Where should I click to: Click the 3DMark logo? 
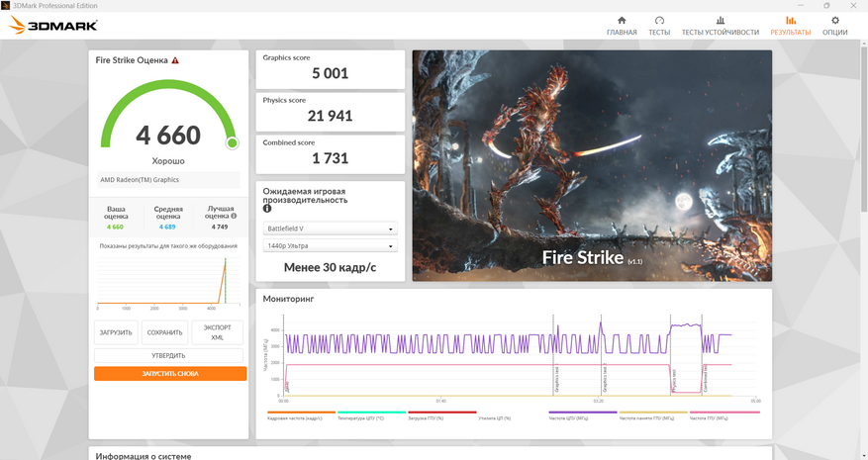tap(53, 25)
